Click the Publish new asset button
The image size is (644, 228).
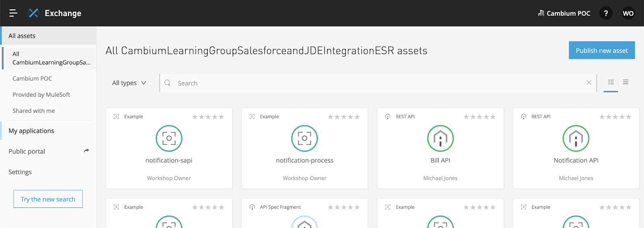[x=602, y=50]
